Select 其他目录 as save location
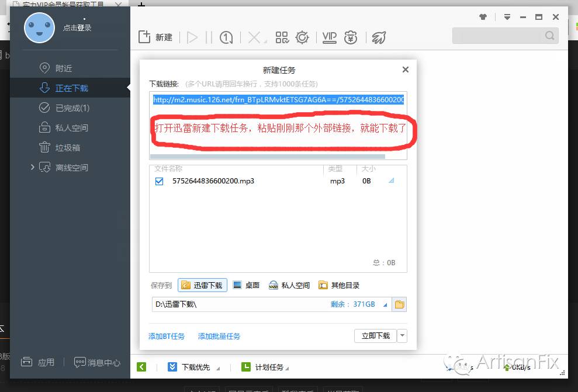This screenshot has width=578, height=392. pos(339,285)
